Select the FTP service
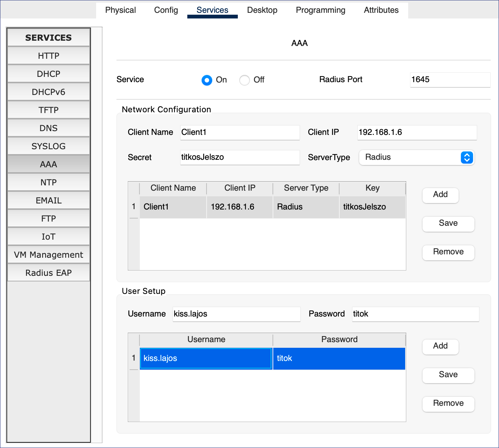Image resolution: width=499 pixels, height=448 pixels. click(x=49, y=219)
